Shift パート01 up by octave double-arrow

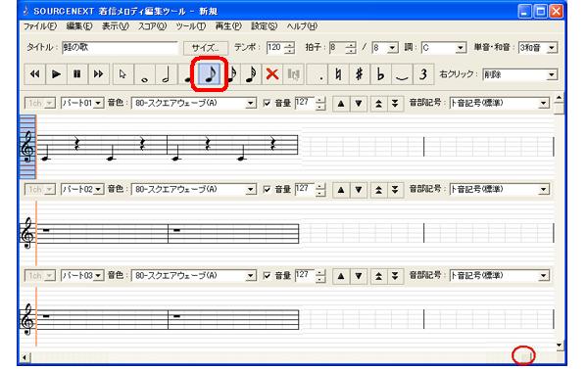click(378, 104)
